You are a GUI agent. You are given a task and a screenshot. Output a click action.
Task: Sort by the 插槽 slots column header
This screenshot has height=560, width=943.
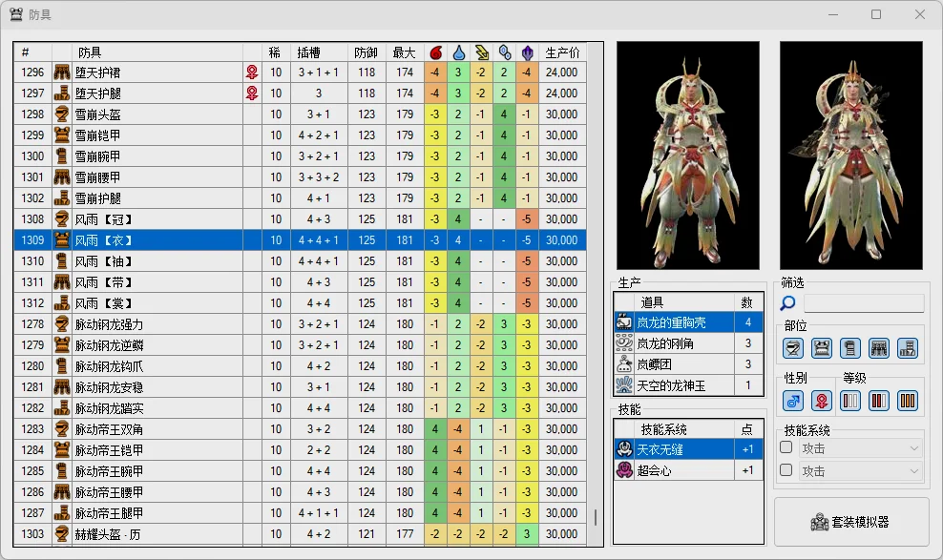[x=319, y=52]
